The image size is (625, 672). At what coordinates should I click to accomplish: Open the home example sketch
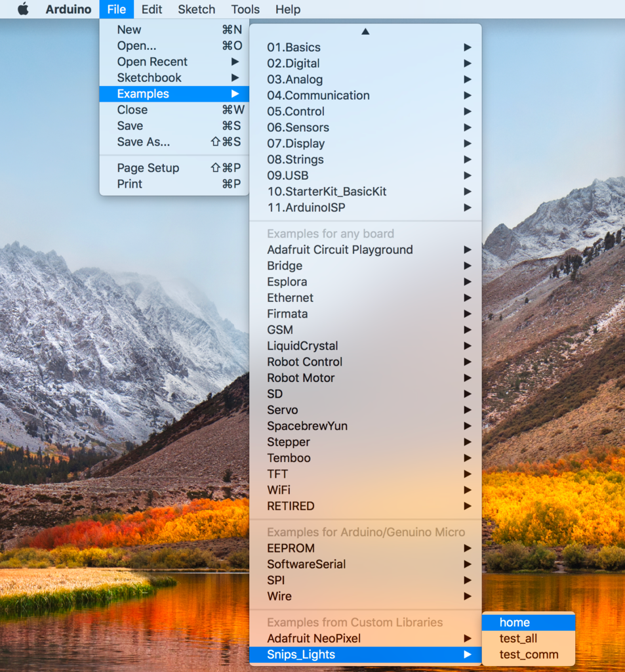[528, 622]
